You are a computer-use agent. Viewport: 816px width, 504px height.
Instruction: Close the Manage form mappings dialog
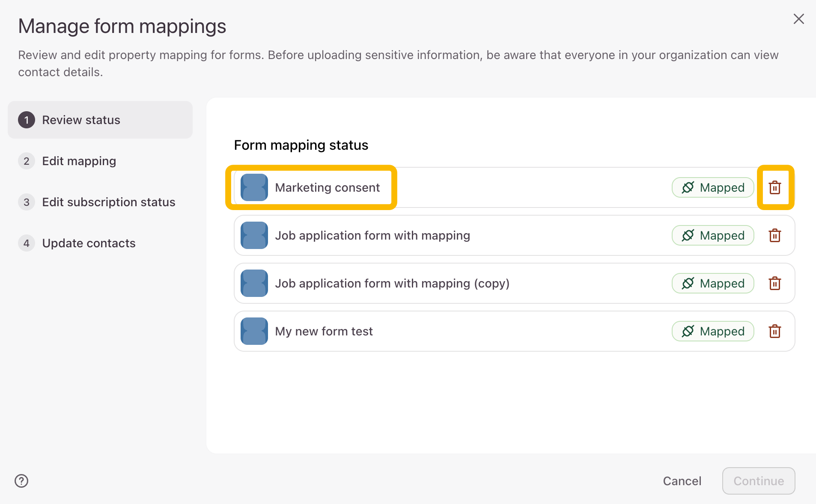(798, 19)
